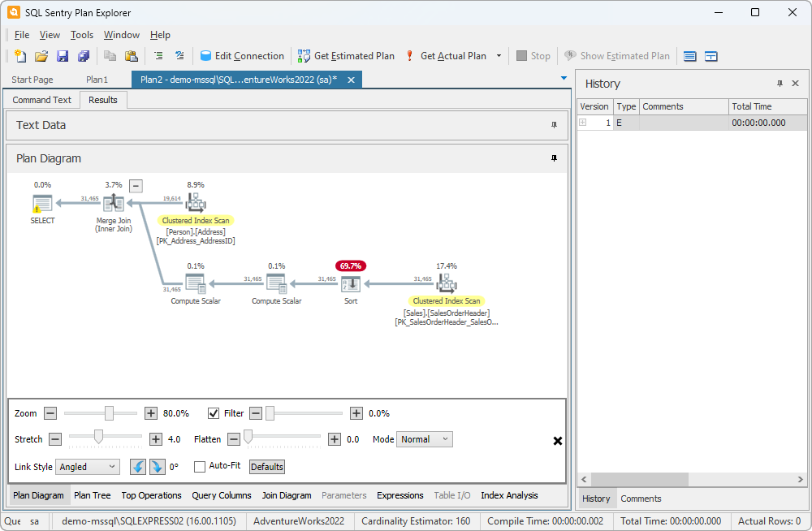
Task: Increase Stretch with the plus button
Action: point(156,439)
